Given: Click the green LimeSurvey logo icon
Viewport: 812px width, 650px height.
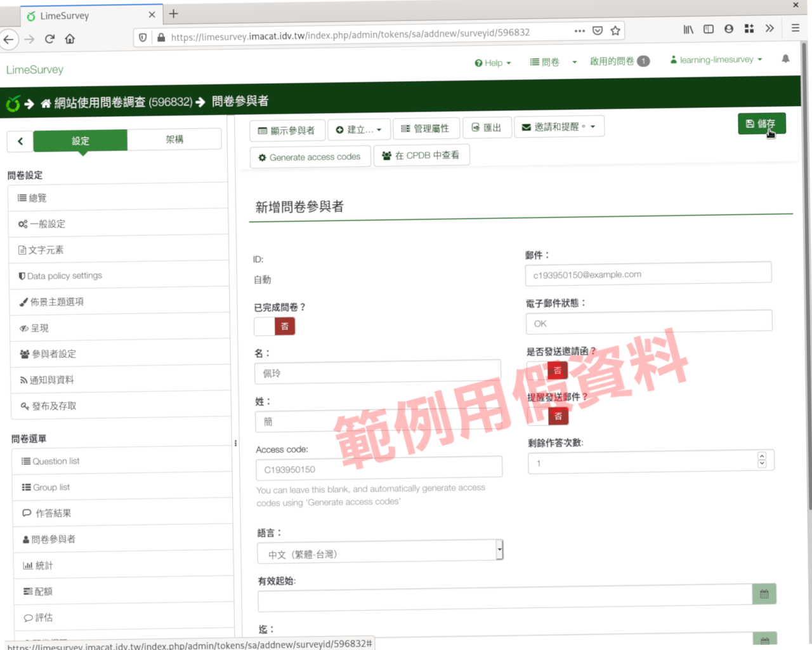Looking at the screenshot, I should (13, 103).
